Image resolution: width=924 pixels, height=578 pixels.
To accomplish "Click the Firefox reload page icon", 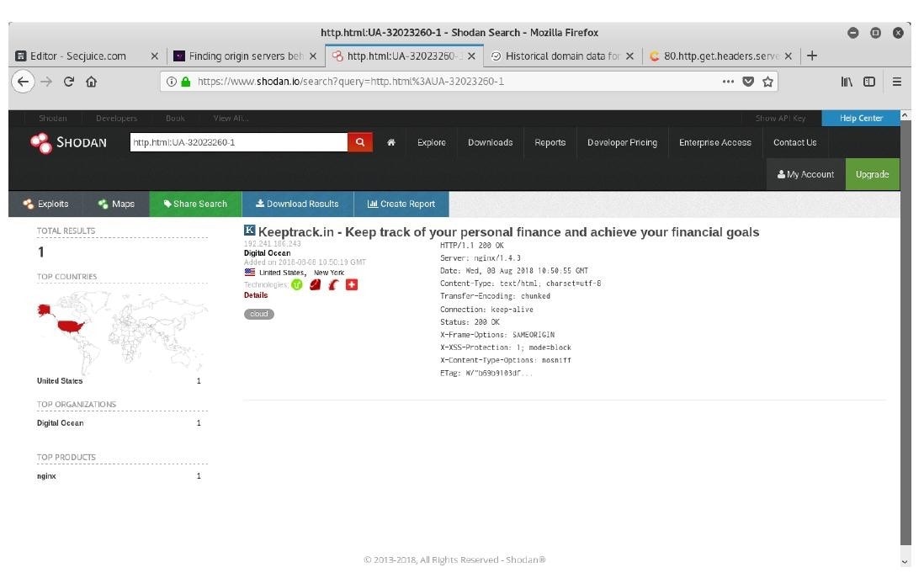I will coord(69,82).
